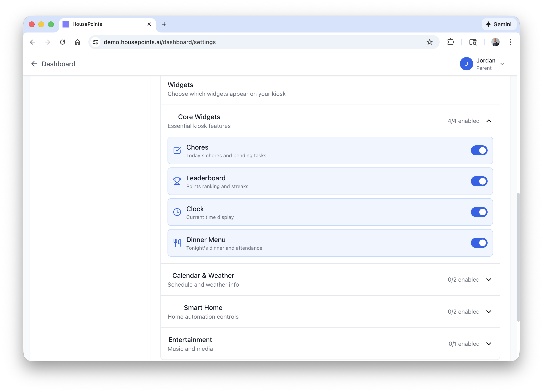This screenshot has width=543, height=392.
Task: Click the page vertical scrollbar
Action: pyautogui.click(x=518, y=257)
